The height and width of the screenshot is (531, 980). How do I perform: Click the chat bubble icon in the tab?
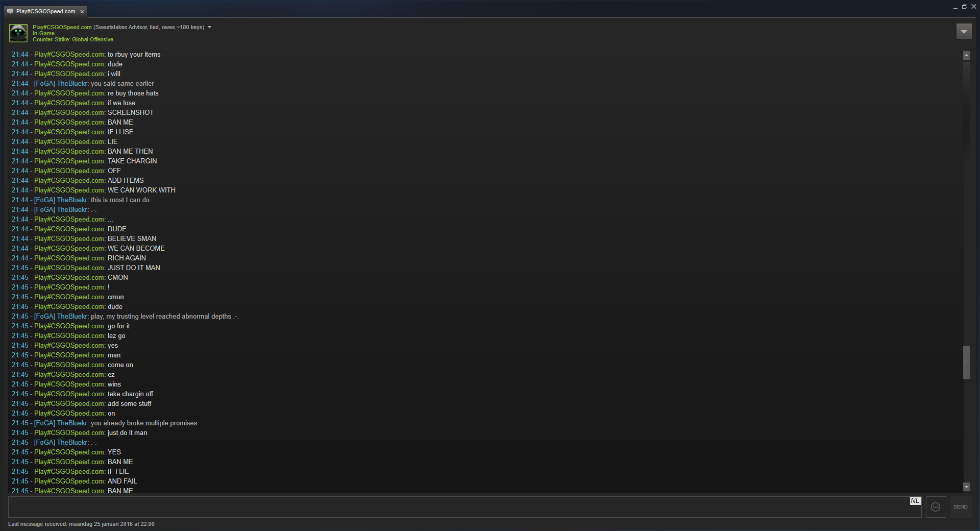(10, 11)
